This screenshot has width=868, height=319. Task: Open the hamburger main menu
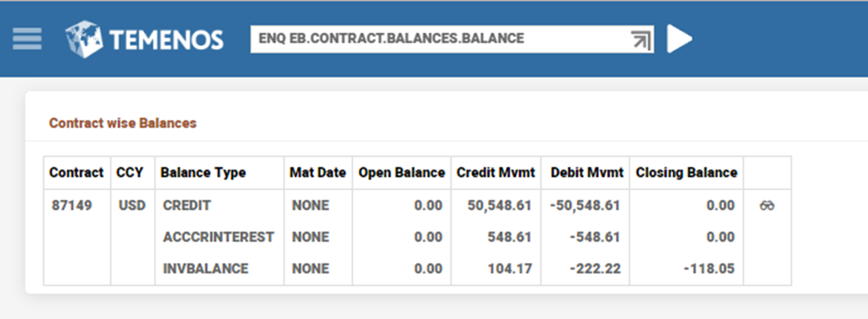pos(27,40)
